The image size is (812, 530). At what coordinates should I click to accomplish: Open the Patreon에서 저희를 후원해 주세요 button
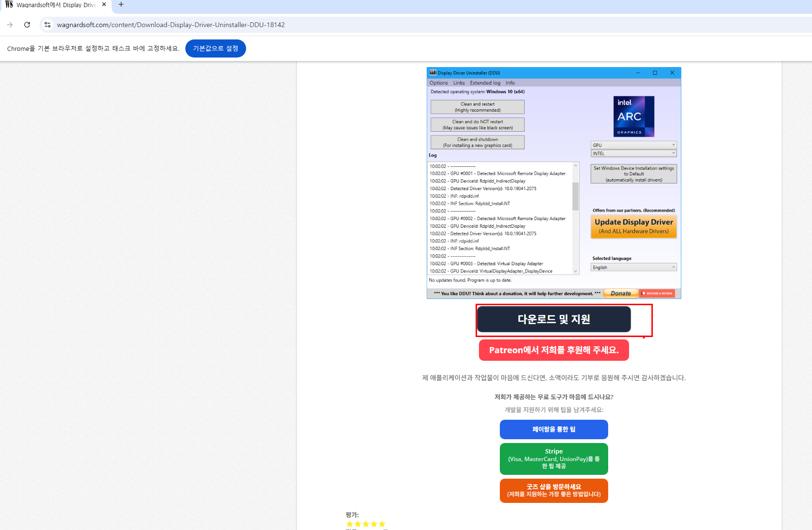point(554,350)
